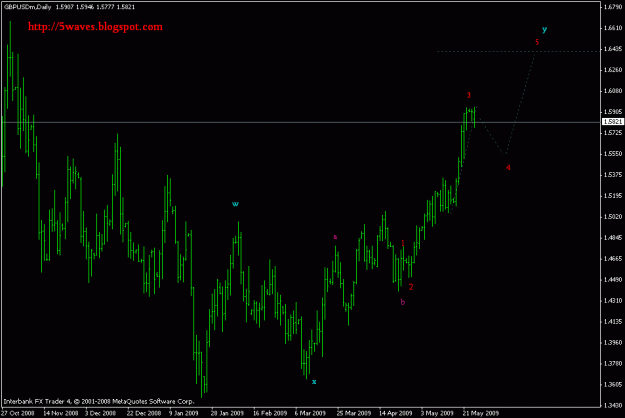Click price axis value 1.4665
The height and width of the screenshot is (418, 625).
click(613, 259)
